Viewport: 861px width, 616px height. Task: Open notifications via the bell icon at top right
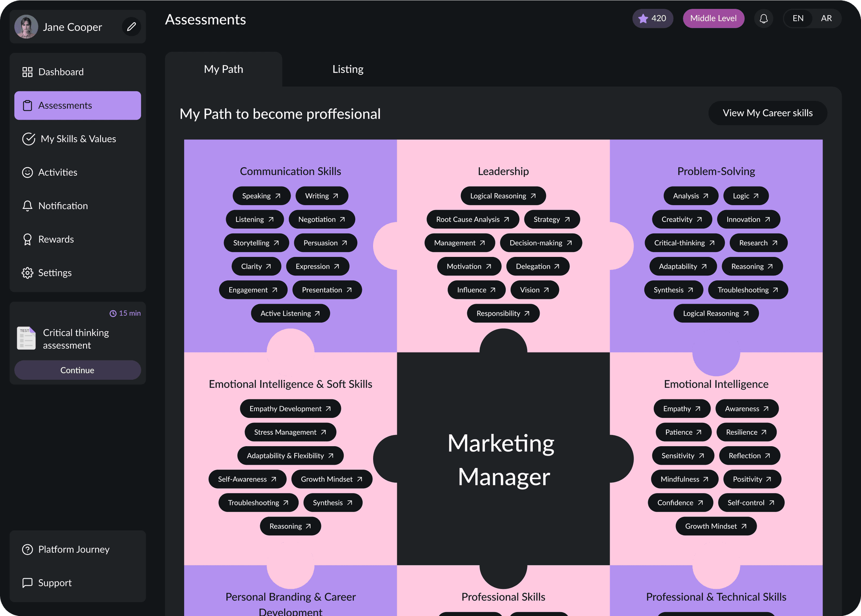[764, 18]
